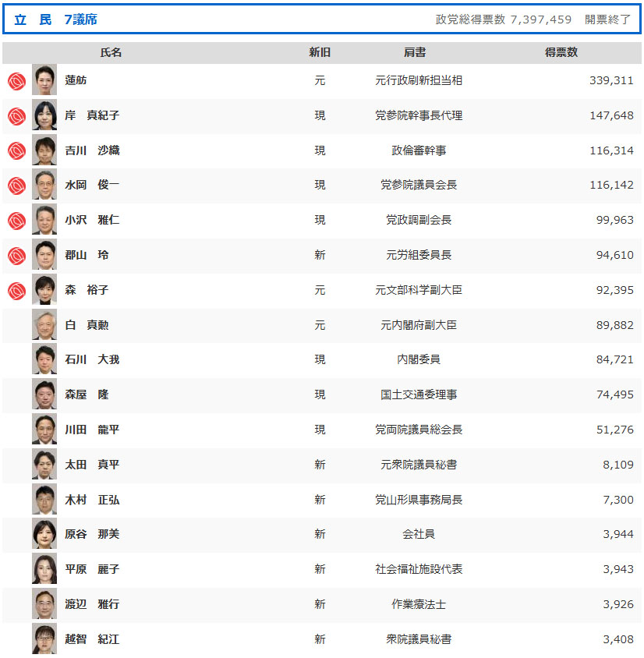644x658 pixels.
Task: Click the red rose icon beside 蓮舫
Action: click(17, 81)
